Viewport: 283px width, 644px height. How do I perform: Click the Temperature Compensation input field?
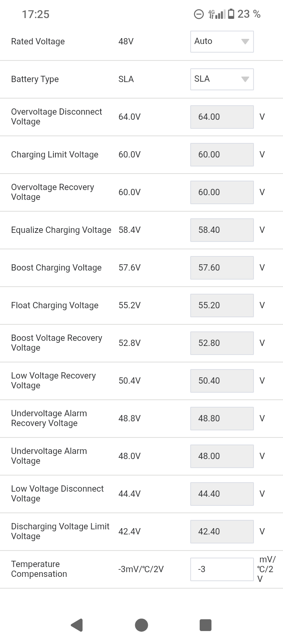click(222, 569)
